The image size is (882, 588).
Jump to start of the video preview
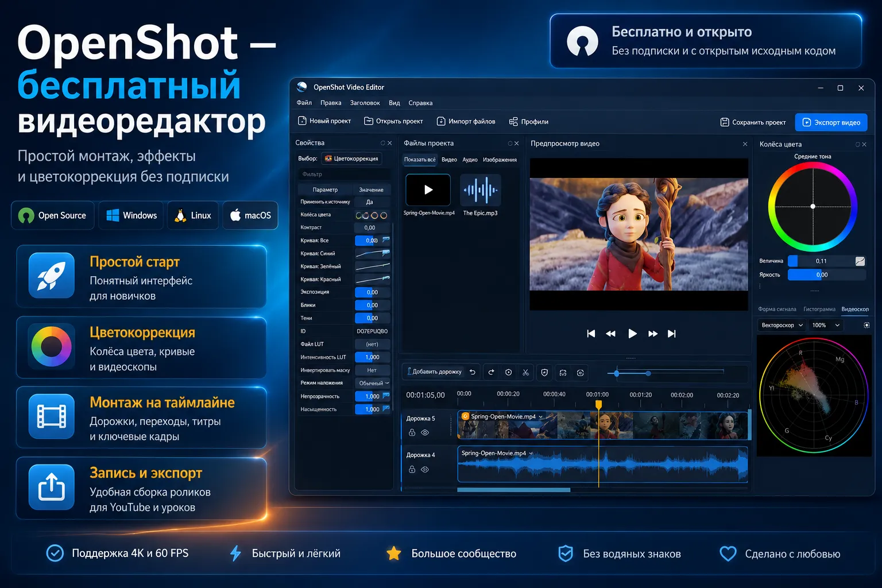click(x=591, y=334)
